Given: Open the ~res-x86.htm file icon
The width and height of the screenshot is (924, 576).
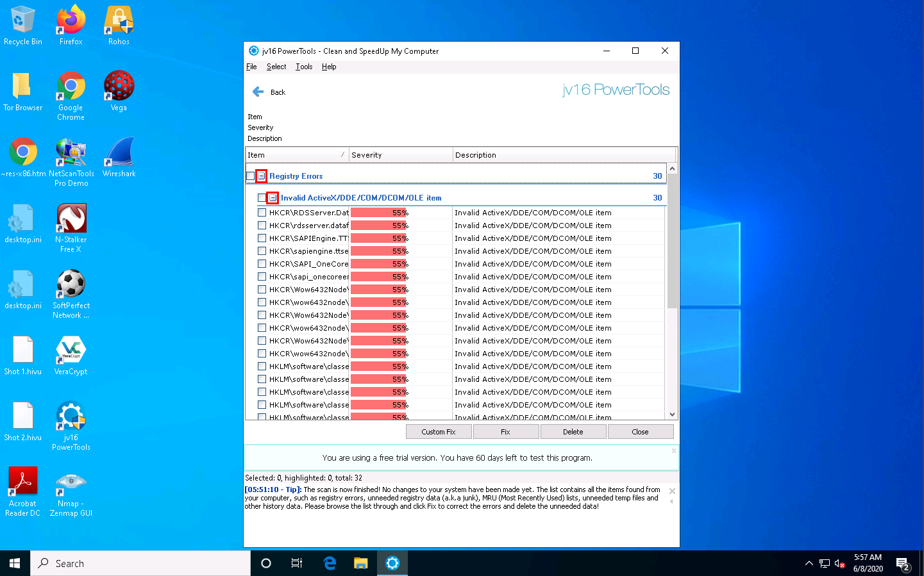Looking at the screenshot, I should coord(23,158).
